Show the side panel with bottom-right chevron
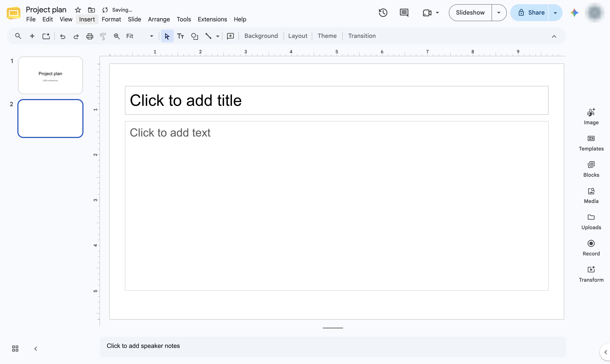The width and height of the screenshot is (610, 364). click(x=605, y=352)
